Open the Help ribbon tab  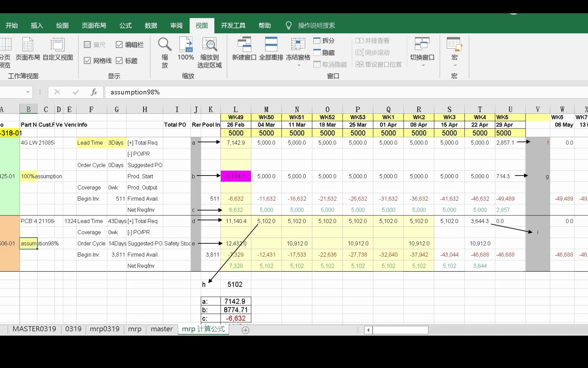point(265,26)
